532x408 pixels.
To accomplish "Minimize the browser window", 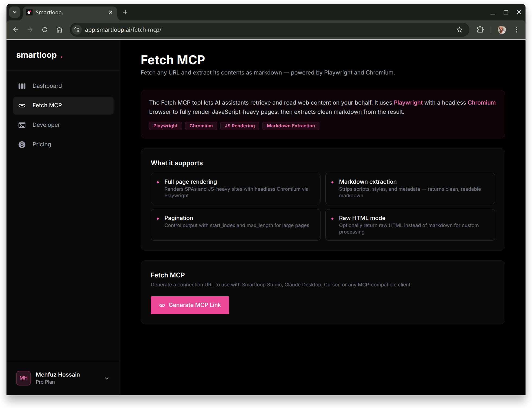I will 493,12.
